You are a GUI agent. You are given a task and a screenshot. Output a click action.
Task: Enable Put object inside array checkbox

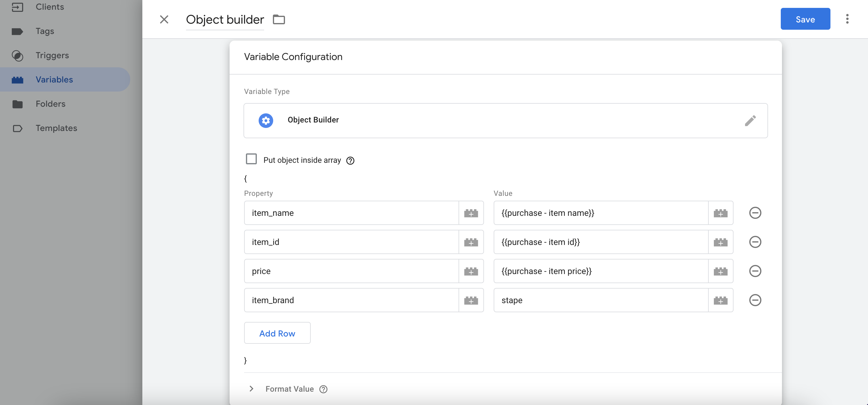[251, 159]
